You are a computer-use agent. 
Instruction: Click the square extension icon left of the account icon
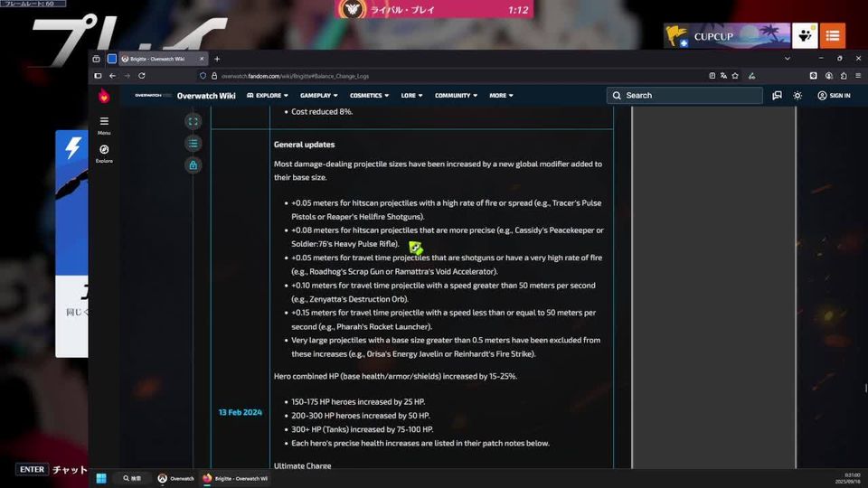(813, 76)
